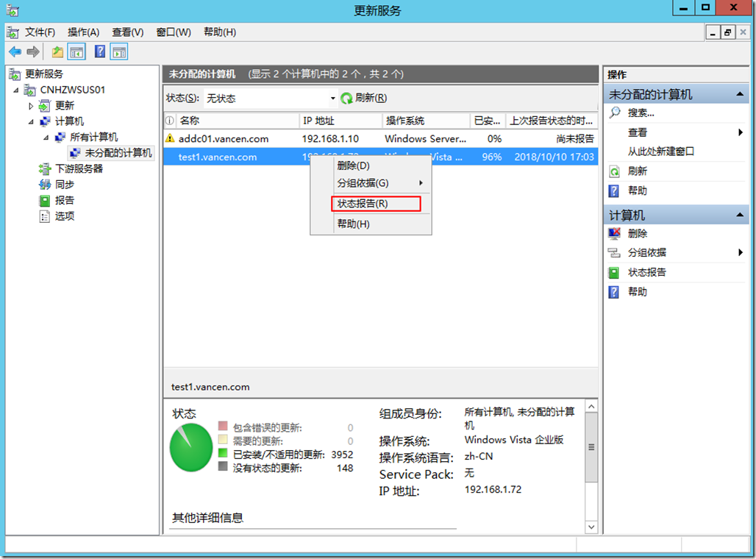
Task: Click the blue Help toolbar icon
Action: 100,51
